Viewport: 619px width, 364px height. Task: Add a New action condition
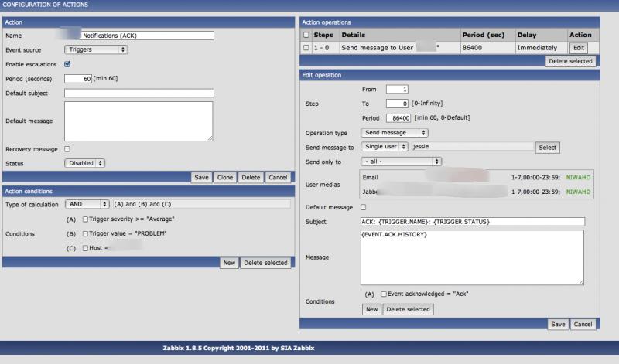229,263
